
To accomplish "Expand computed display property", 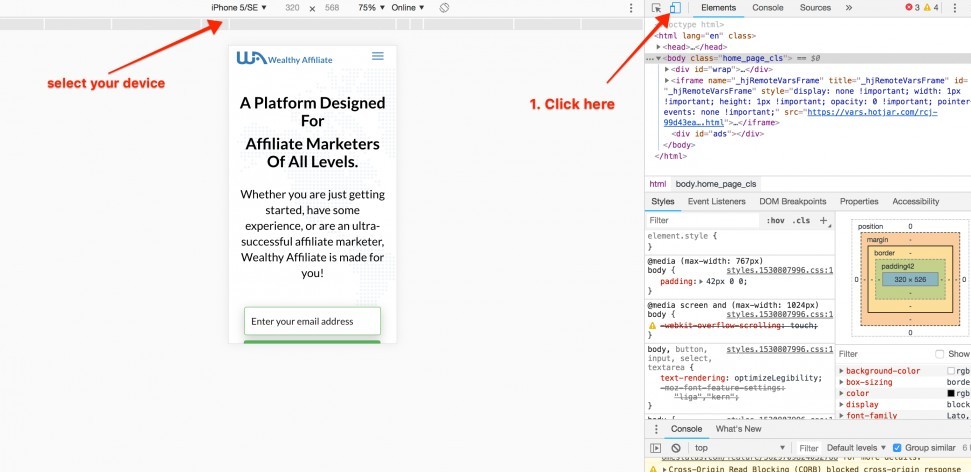I will pos(842,404).
